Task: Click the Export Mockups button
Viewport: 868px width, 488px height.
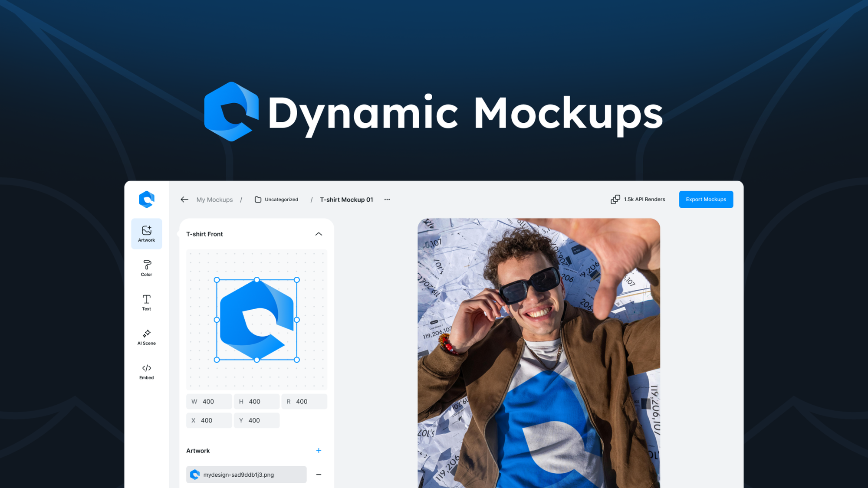Action: [706, 199]
